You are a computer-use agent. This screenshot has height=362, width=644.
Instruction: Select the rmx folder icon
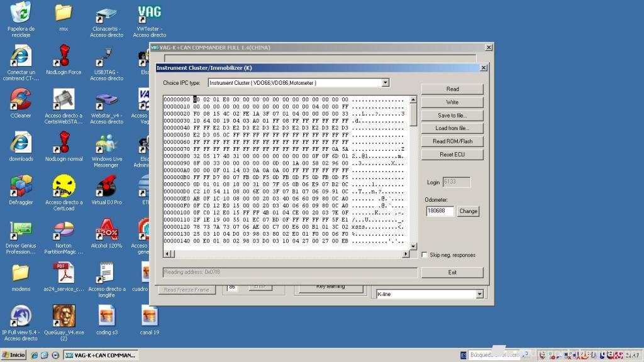[64, 13]
